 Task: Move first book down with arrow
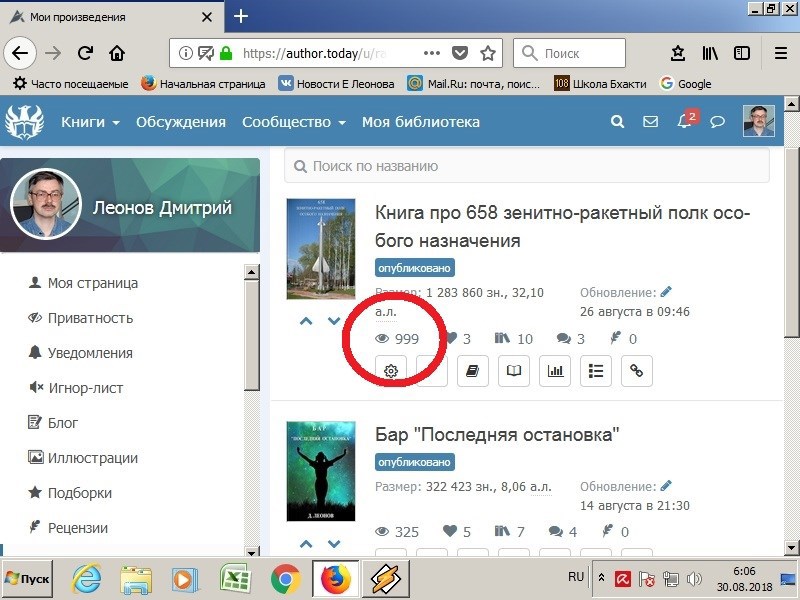[335, 321]
